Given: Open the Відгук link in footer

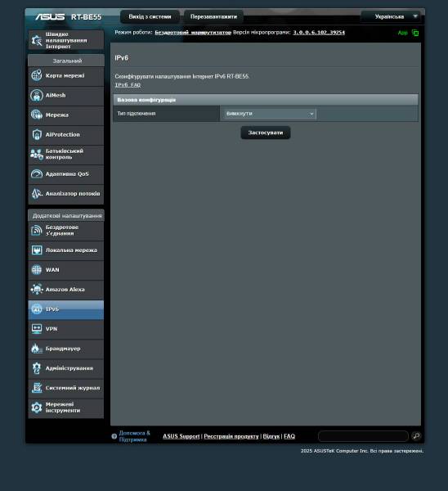Looking at the screenshot, I should (x=271, y=436).
